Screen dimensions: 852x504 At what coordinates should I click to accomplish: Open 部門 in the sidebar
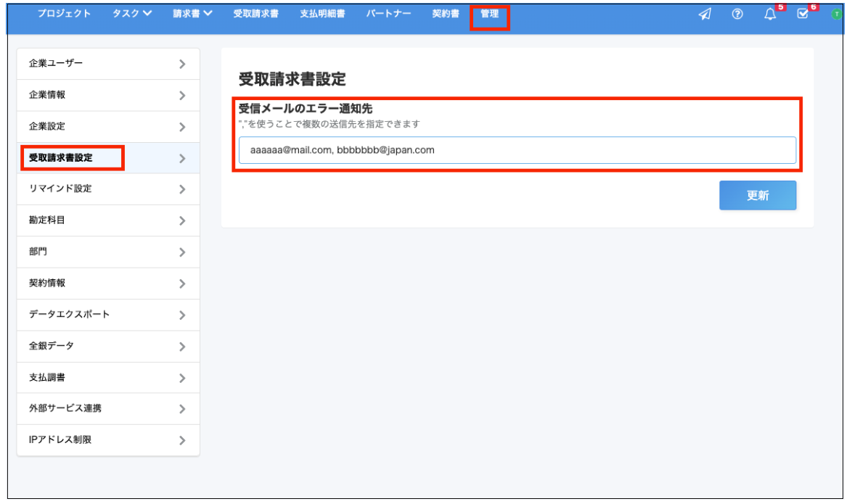(x=108, y=252)
